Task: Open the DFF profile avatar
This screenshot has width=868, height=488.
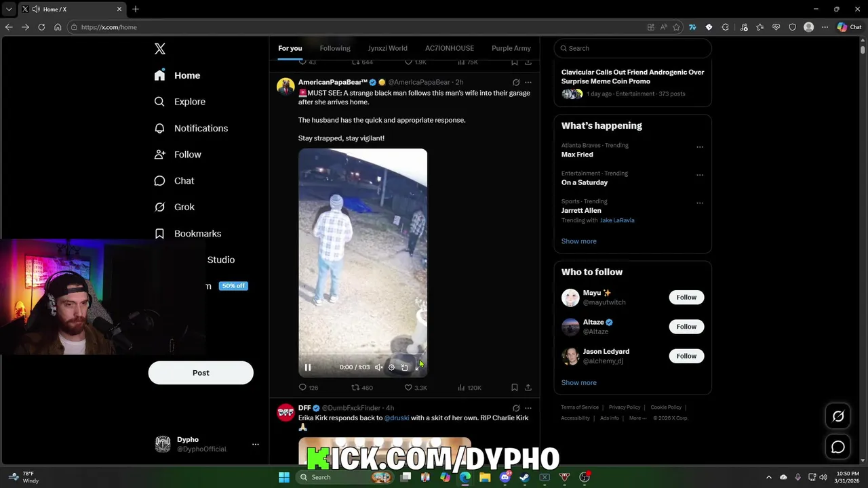Action: tap(285, 412)
